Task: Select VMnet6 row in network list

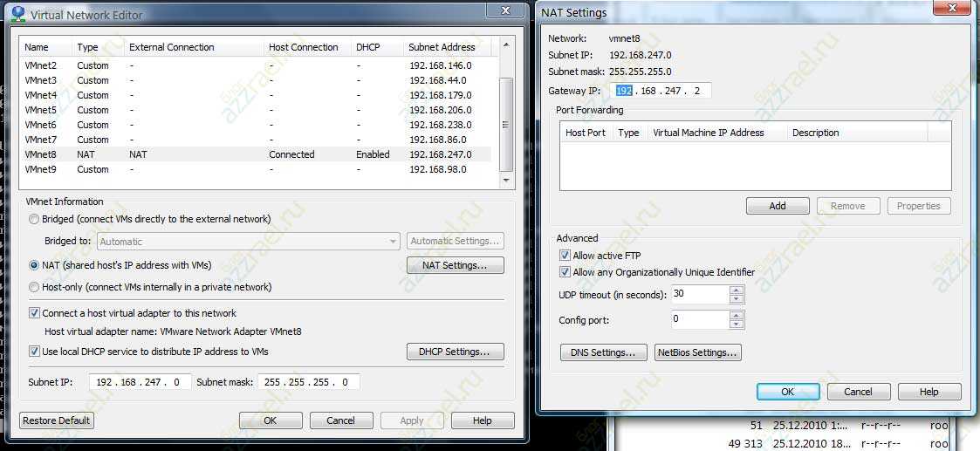Action: click(x=255, y=125)
